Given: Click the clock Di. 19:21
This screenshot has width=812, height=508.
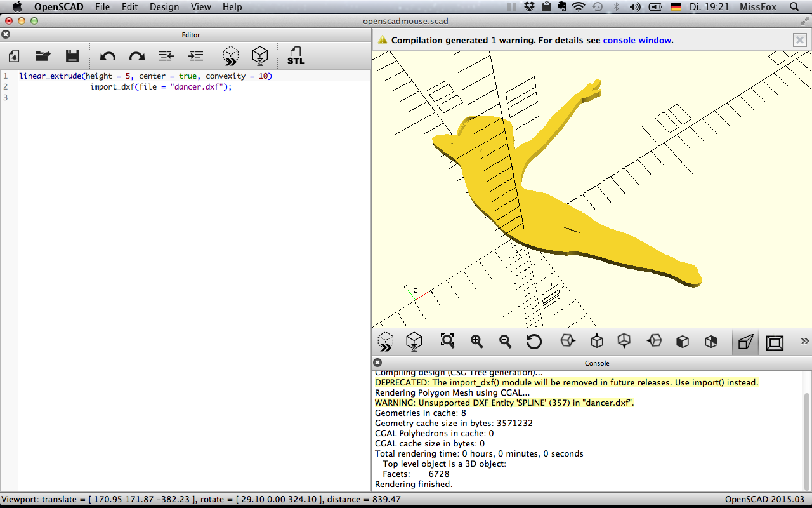Looking at the screenshot, I should [x=710, y=7].
